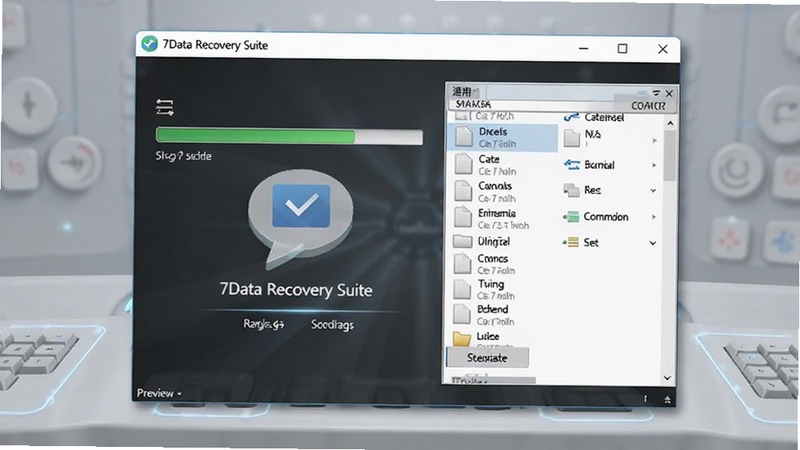Expand the Bornial row arrow
Screen dimensions: 800x450
(x=654, y=165)
